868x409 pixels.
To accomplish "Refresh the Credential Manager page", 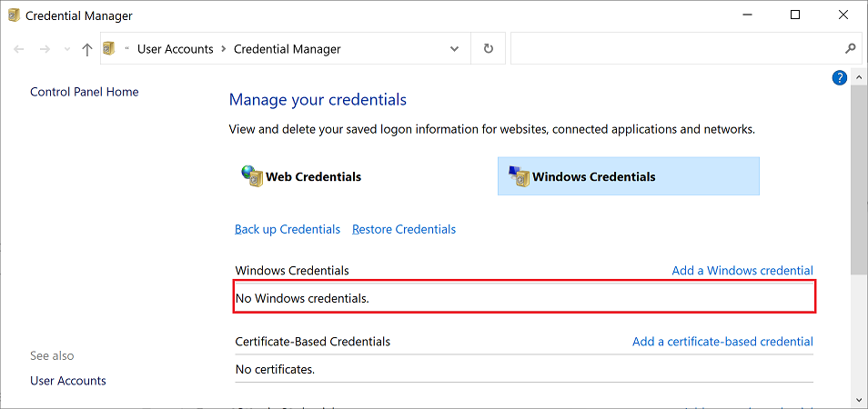I will [489, 49].
